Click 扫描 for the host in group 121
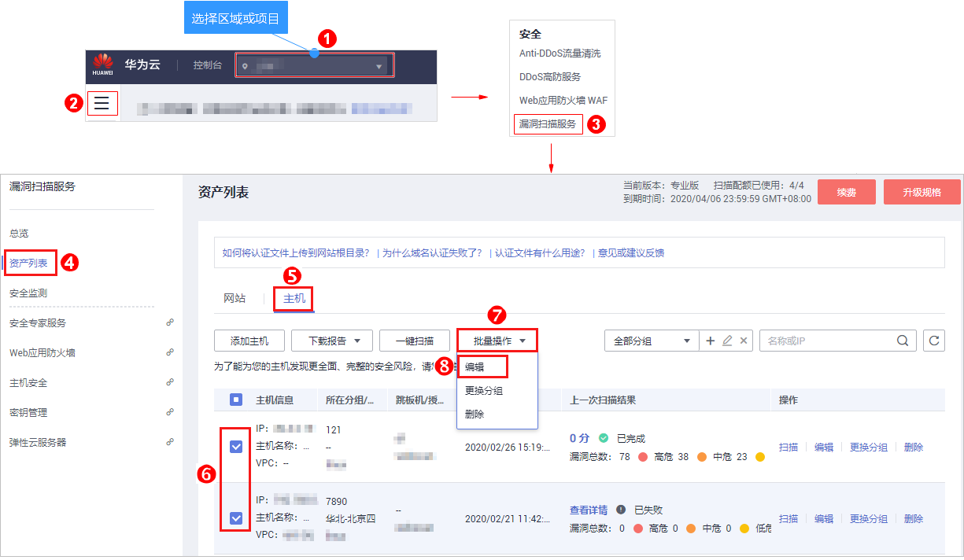 (789, 447)
